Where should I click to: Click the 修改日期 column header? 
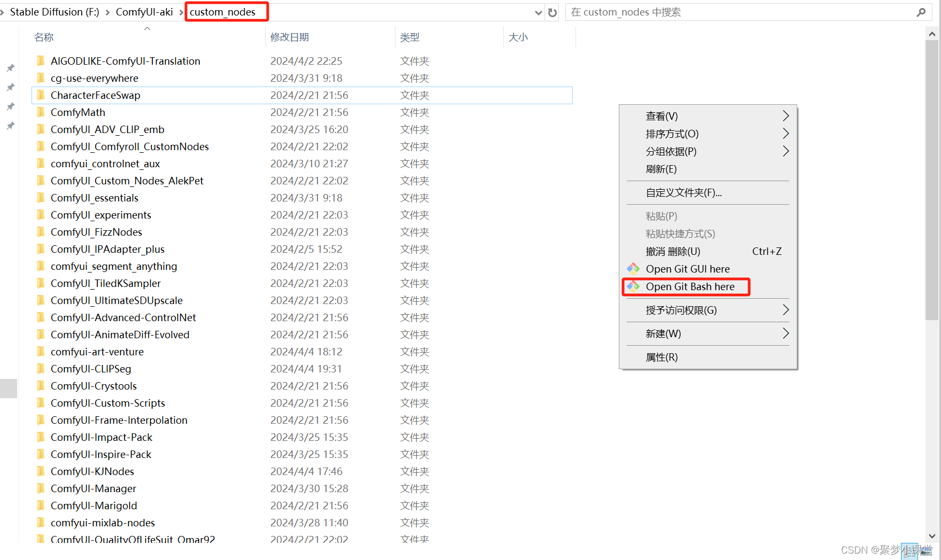pos(330,37)
